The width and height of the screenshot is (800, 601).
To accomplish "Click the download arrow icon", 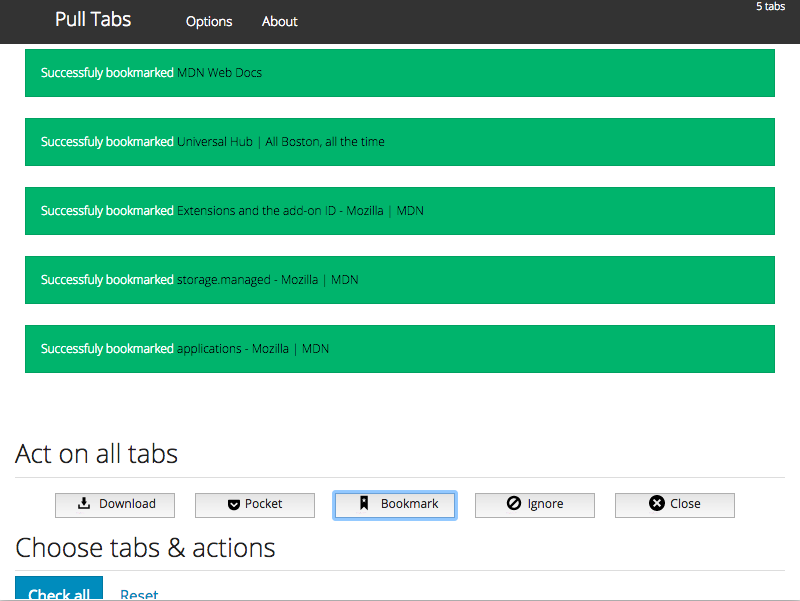I will (84, 504).
